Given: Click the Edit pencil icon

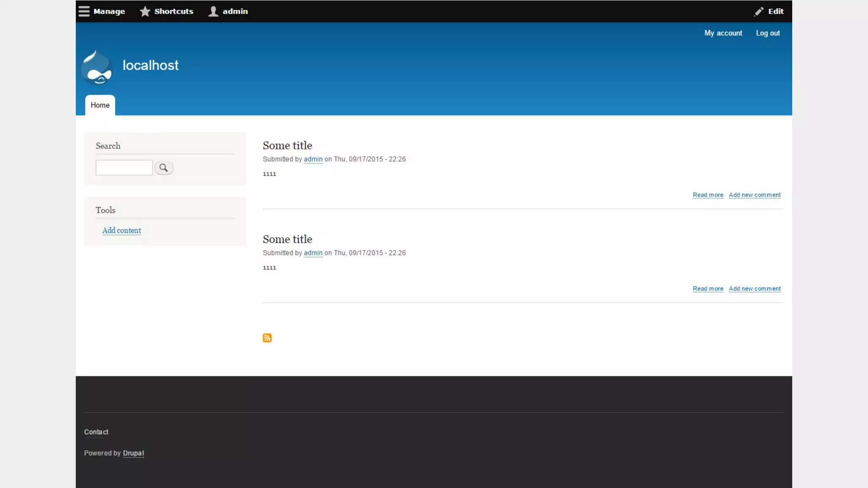Looking at the screenshot, I should click(759, 11).
